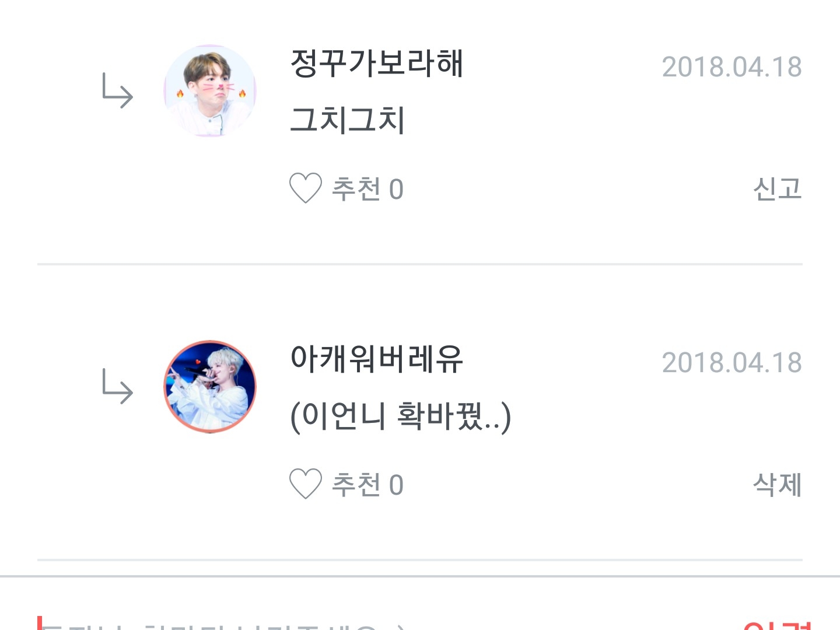Click 추천 0 label on 정꾸가보라해's comment
The width and height of the screenshot is (840, 630).
pos(367,189)
